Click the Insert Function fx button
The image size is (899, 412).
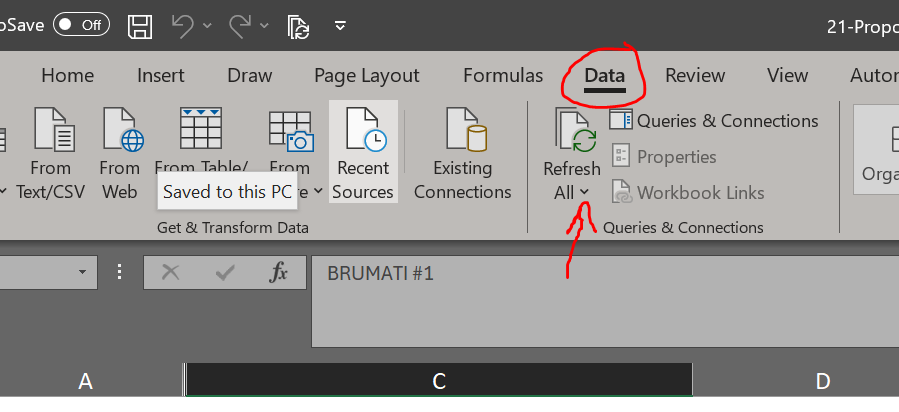click(279, 273)
